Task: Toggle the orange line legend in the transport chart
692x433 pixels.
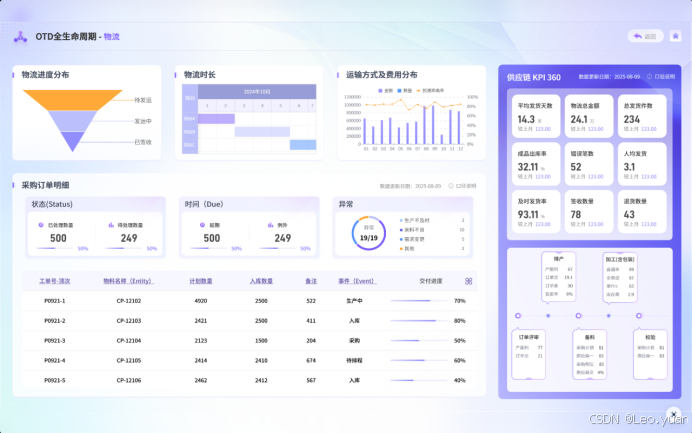Action: coord(430,90)
